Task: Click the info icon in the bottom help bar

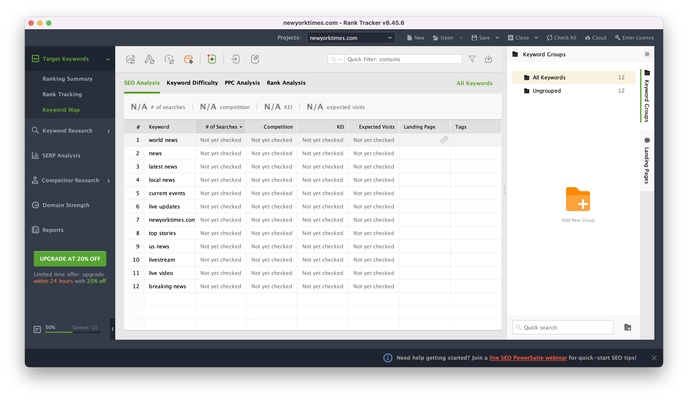Action: [387, 358]
